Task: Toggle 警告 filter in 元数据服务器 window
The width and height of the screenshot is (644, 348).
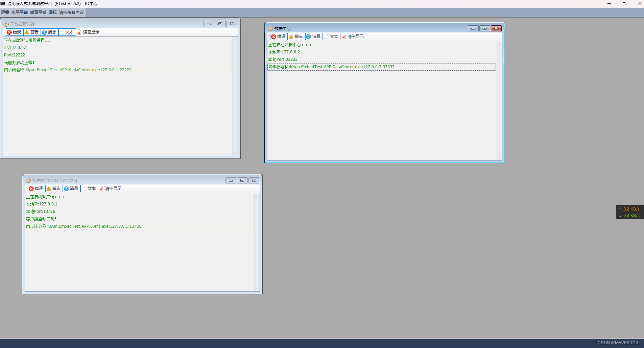Action: 32,32
